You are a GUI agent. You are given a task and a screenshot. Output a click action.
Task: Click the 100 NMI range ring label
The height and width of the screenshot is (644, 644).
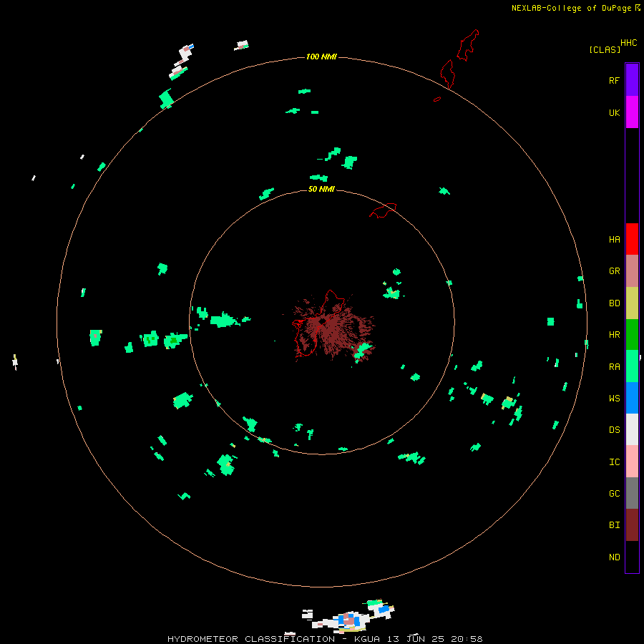point(321,57)
